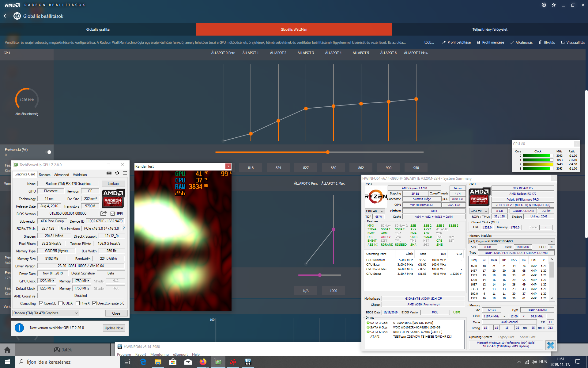Click the HWiNFO taskbar icon
The image size is (588, 368).
point(248,362)
